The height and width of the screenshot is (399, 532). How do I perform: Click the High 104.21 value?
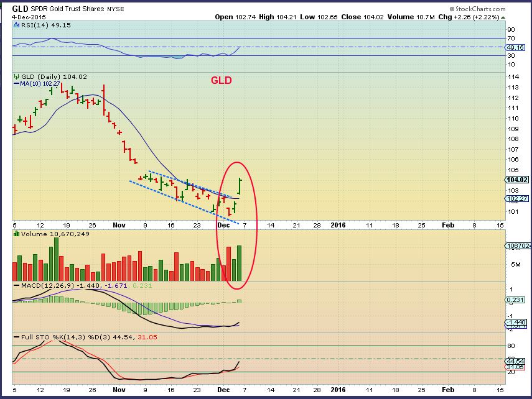click(278, 17)
